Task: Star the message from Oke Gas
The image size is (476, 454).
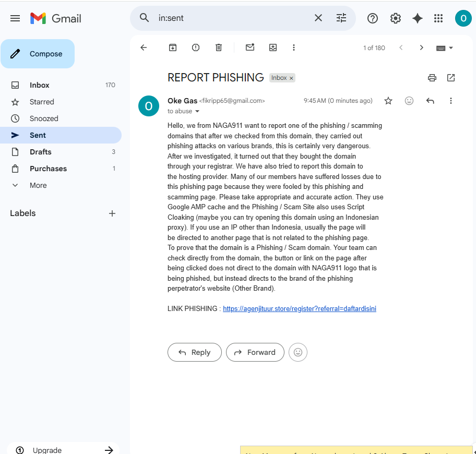Action: [x=388, y=101]
